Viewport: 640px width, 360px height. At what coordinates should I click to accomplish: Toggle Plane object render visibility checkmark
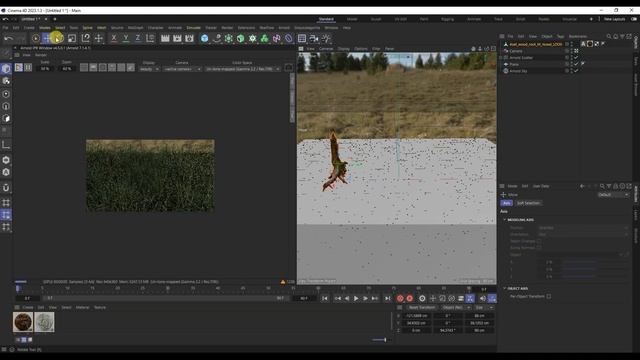tap(576, 64)
